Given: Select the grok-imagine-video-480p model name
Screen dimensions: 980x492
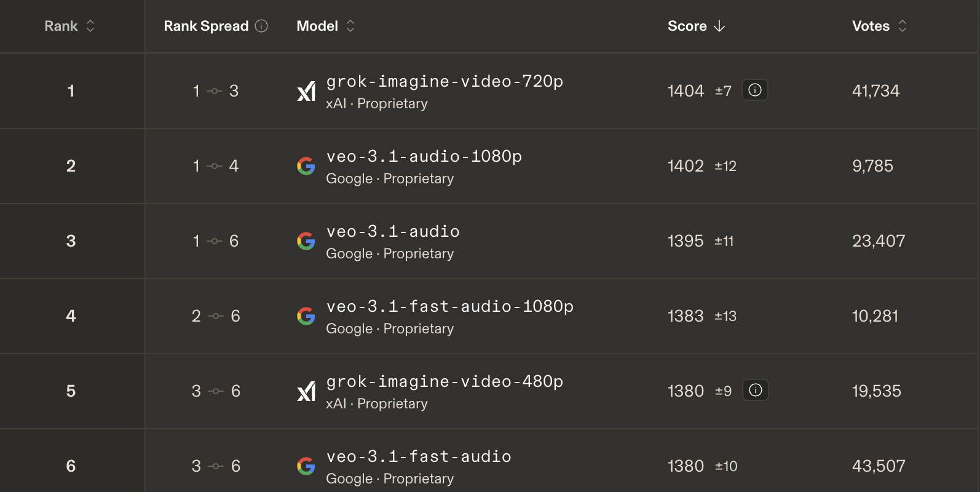Looking at the screenshot, I should click(x=445, y=381).
